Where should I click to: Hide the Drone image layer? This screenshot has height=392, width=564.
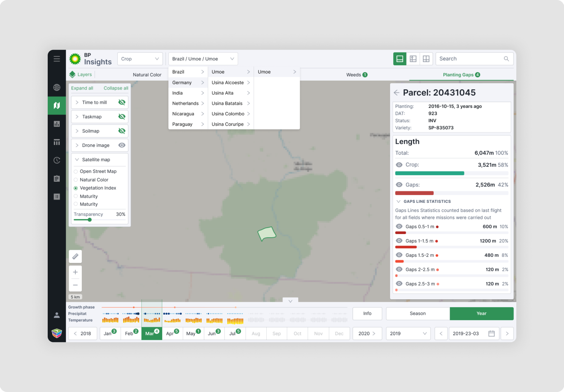pyautogui.click(x=121, y=145)
